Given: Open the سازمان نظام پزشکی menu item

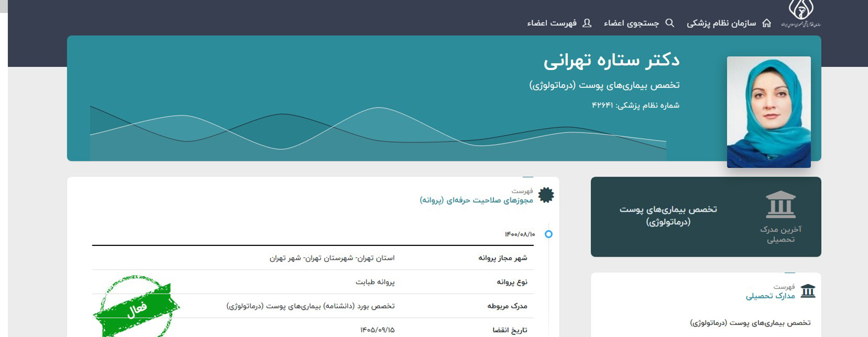Looking at the screenshot, I should [x=721, y=23].
